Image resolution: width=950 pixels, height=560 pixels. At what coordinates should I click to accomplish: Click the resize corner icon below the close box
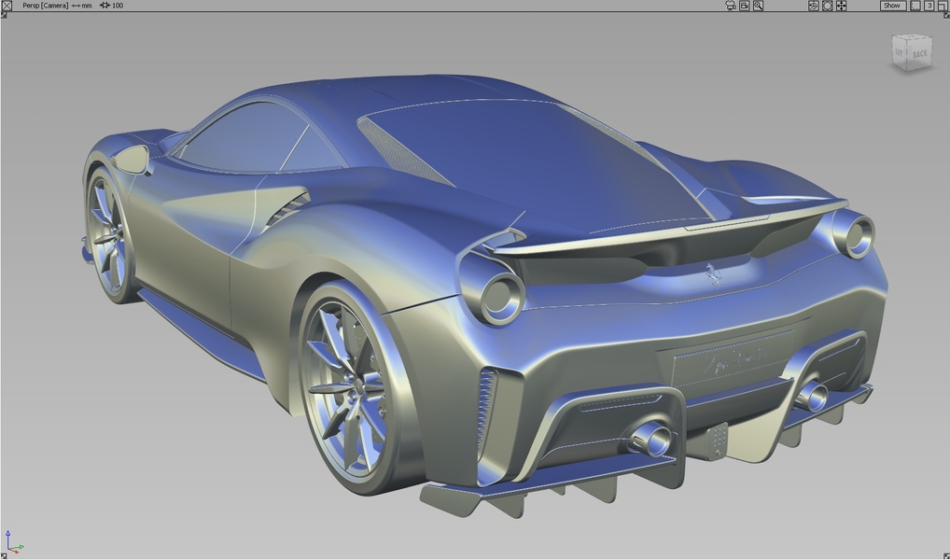4,15
